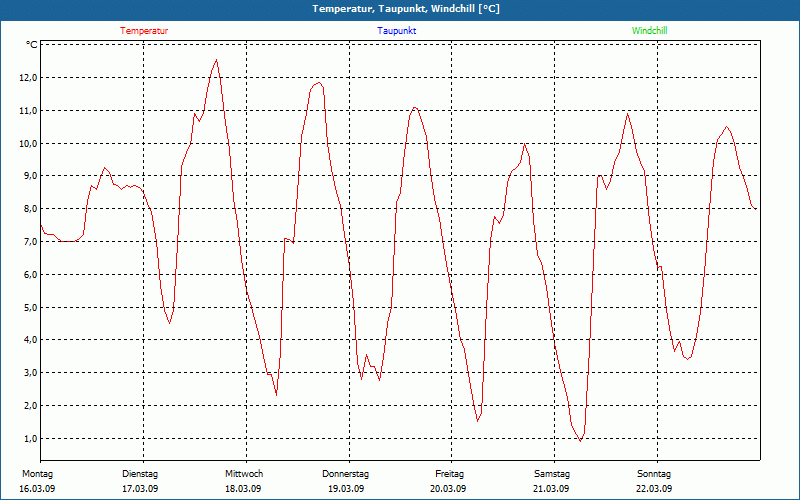The height and width of the screenshot is (500, 800).
Task: Click the Donnerstag day label
Action: [x=345, y=474]
